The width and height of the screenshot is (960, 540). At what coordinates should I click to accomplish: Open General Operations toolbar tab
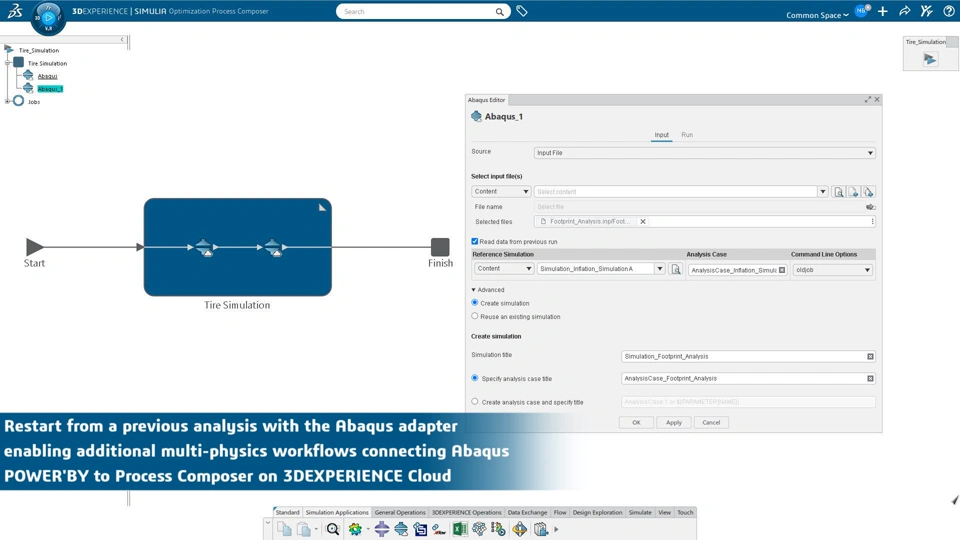tap(400, 512)
